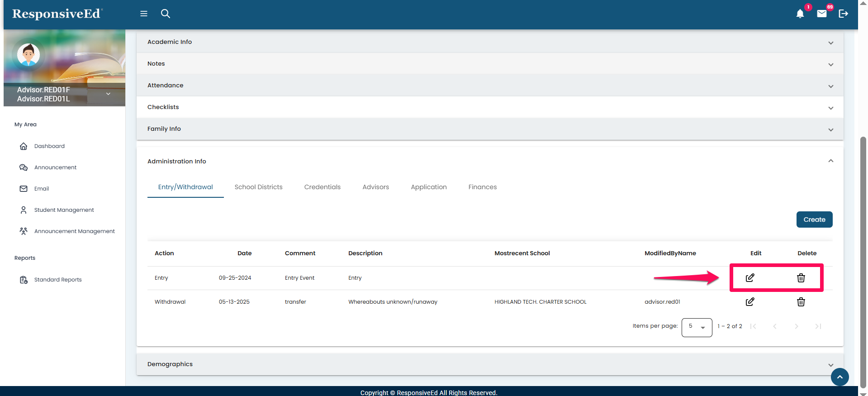Open the hamburger menu icon
This screenshot has width=868, height=396.
click(x=144, y=14)
